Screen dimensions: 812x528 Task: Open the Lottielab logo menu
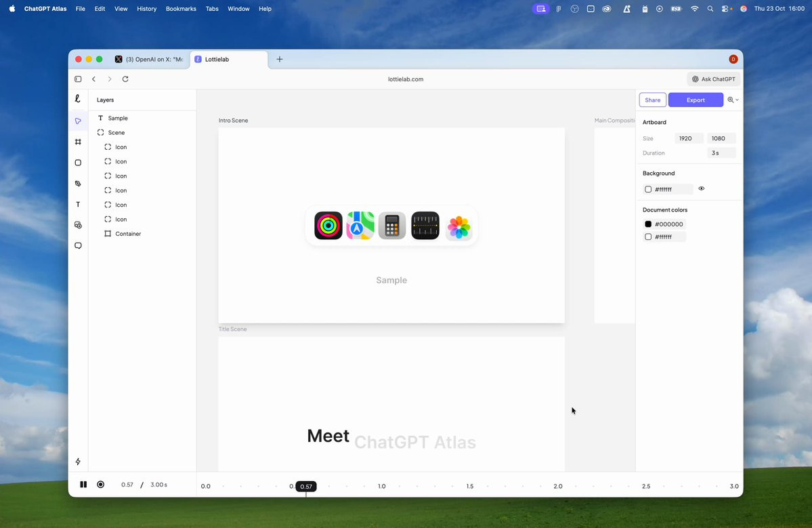[x=78, y=99]
